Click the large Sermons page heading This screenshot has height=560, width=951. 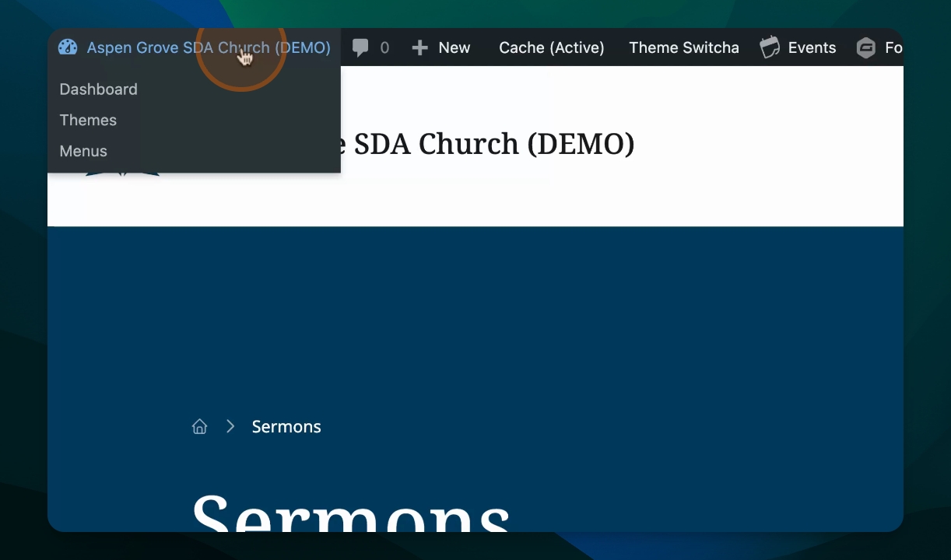point(351,512)
